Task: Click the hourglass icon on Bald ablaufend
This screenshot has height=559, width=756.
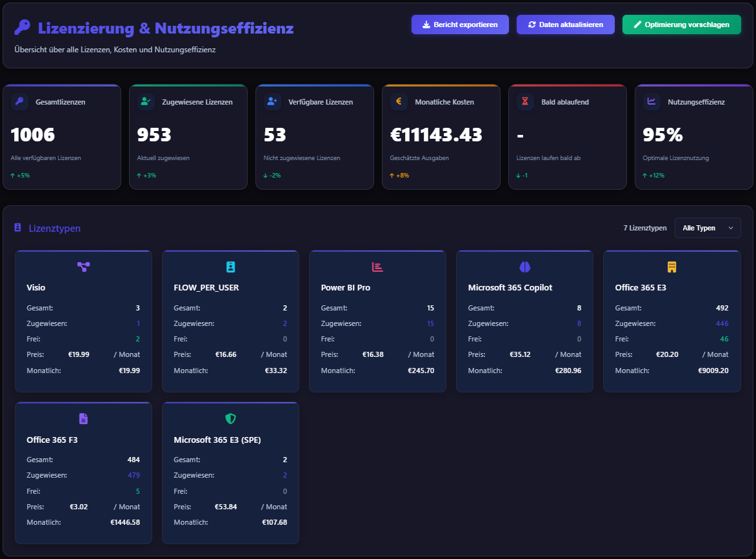Action: [525, 101]
